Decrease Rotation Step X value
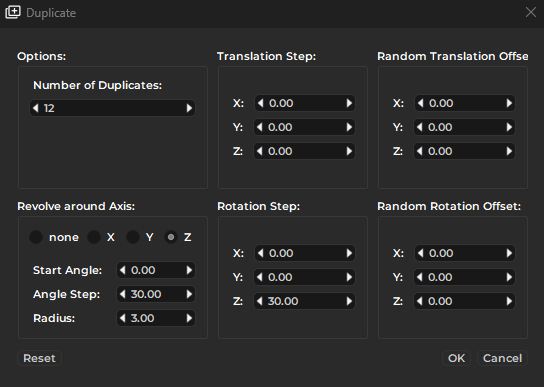 pyautogui.click(x=261, y=253)
